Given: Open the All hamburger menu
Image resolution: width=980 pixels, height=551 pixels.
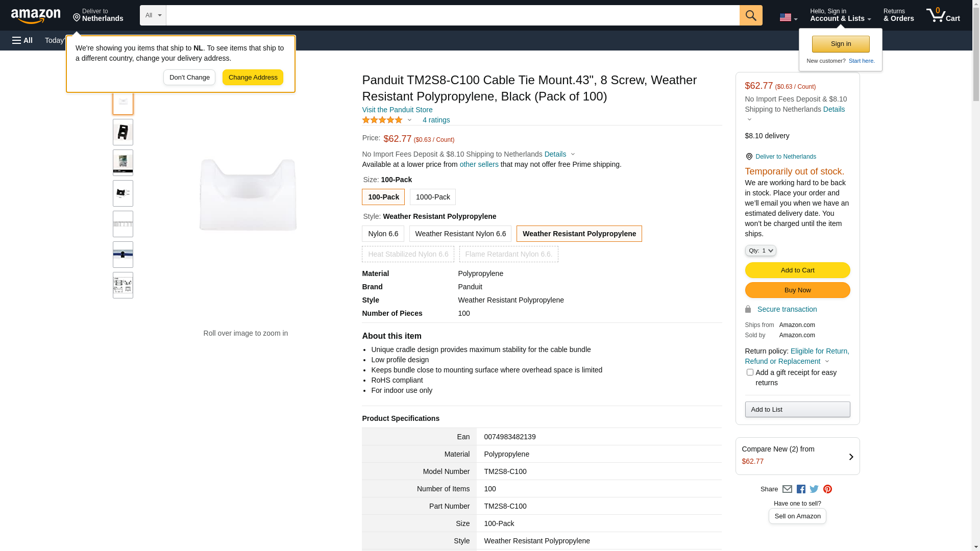Looking at the screenshot, I should (x=22, y=40).
